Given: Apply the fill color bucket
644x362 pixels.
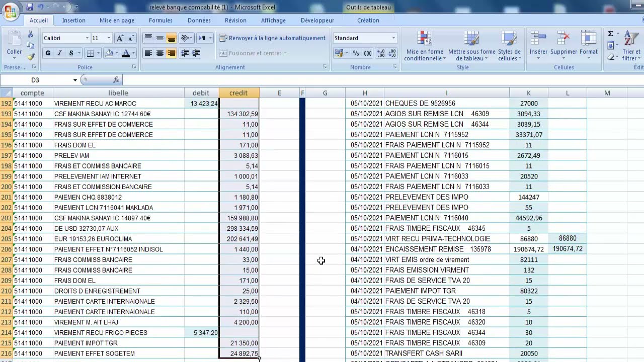Looking at the screenshot, I should [109, 53].
